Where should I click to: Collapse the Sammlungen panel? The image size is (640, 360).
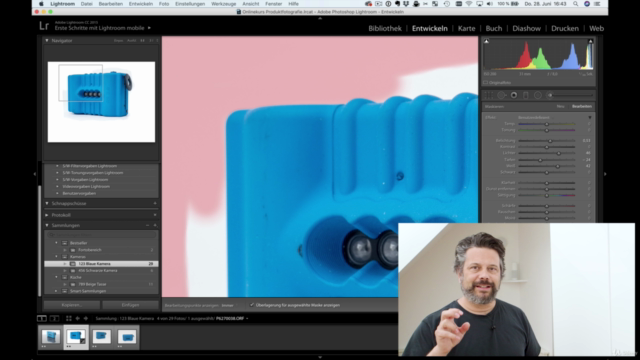47,225
